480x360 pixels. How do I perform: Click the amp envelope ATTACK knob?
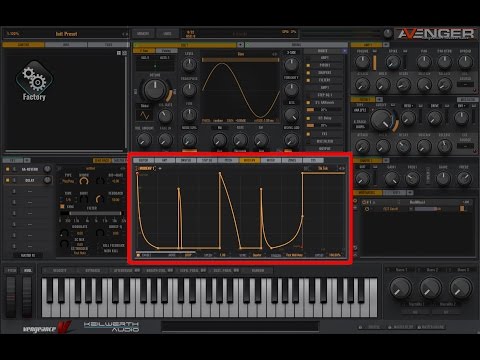[x=362, y=85]
